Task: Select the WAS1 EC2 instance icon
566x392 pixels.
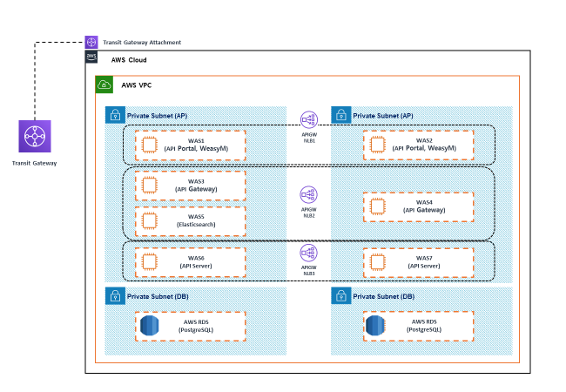Action: (148, 145)
